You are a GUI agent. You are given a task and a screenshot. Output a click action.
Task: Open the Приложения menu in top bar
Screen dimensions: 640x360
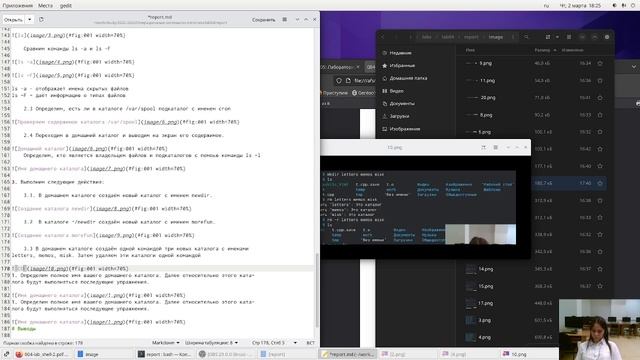[x=18, y=6]
